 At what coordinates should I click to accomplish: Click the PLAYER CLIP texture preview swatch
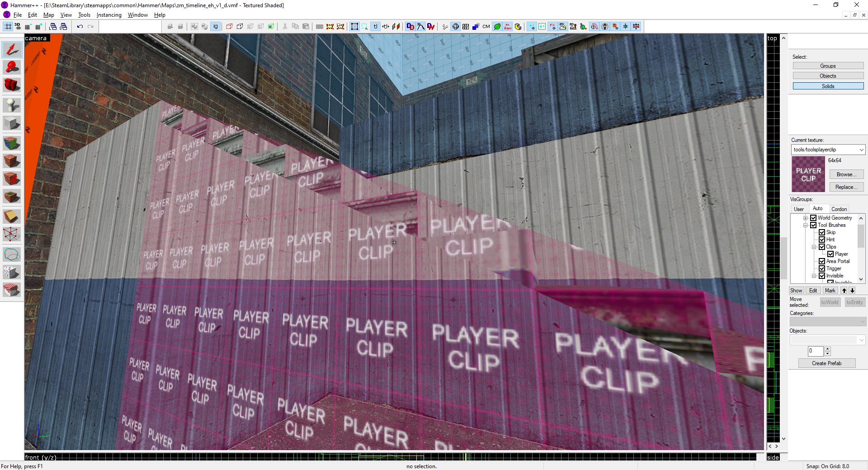click(x=808, y=174)
